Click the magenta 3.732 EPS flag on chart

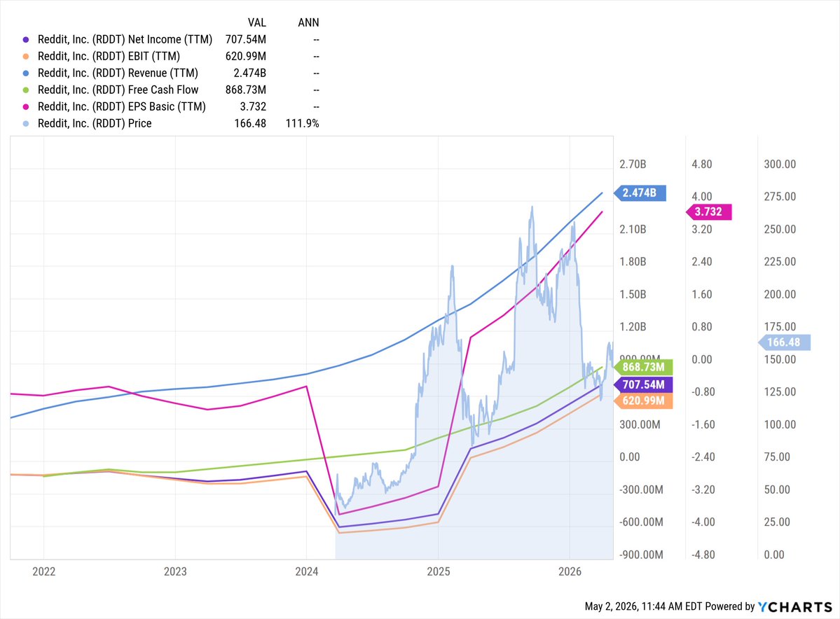[x=708, y=212]
